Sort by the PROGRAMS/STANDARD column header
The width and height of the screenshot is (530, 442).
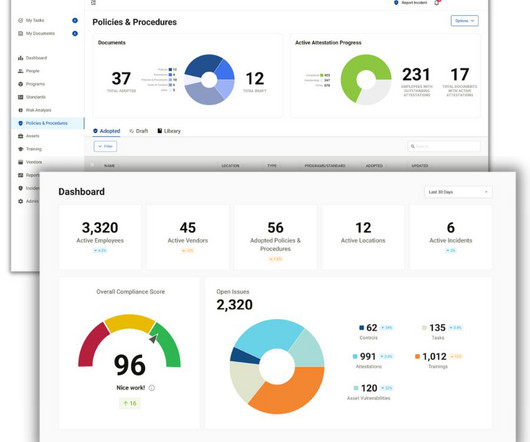pos(325,166)
